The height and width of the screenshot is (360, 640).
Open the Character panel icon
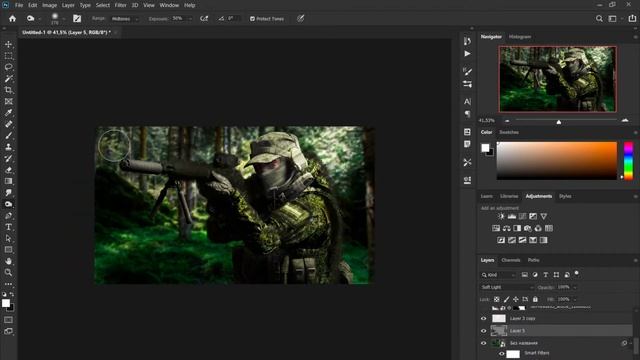pos(467,102)
